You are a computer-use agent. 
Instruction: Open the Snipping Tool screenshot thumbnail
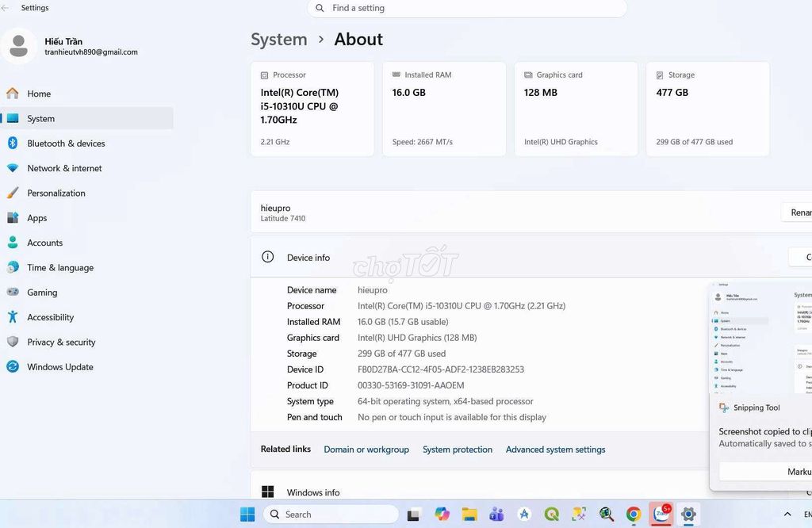point(760,338)
